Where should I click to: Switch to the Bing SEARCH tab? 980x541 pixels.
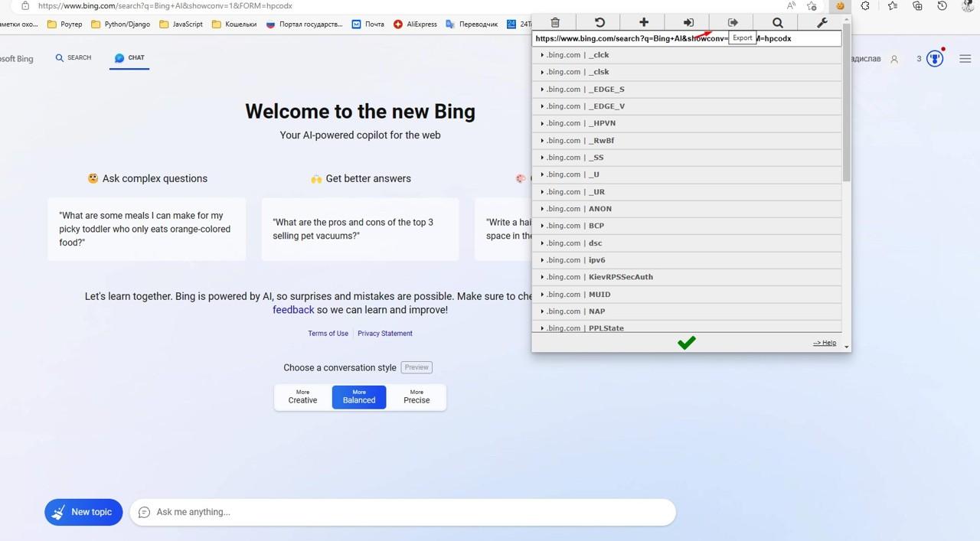[73, 58]
